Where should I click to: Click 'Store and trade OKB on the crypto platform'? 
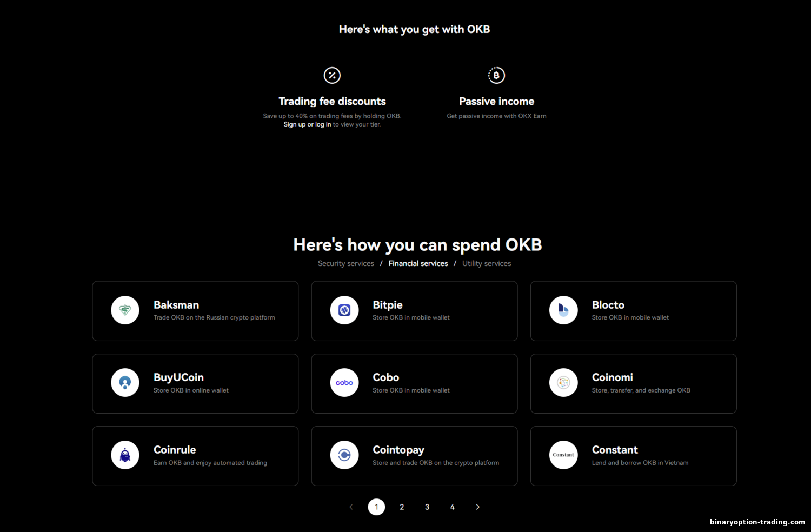point(436,463)
